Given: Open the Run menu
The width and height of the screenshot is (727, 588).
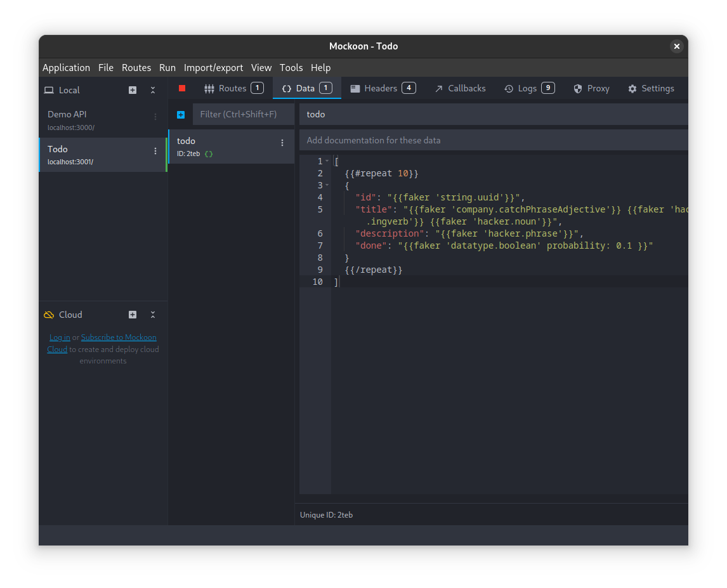Looking at the screenshot, I should tap(167, 68).
